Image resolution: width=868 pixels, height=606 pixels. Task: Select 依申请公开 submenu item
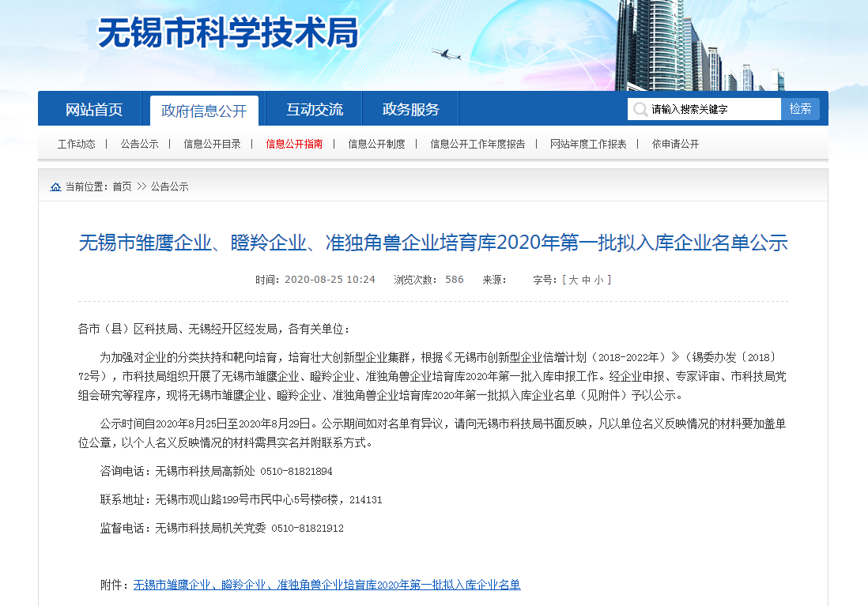676,144
